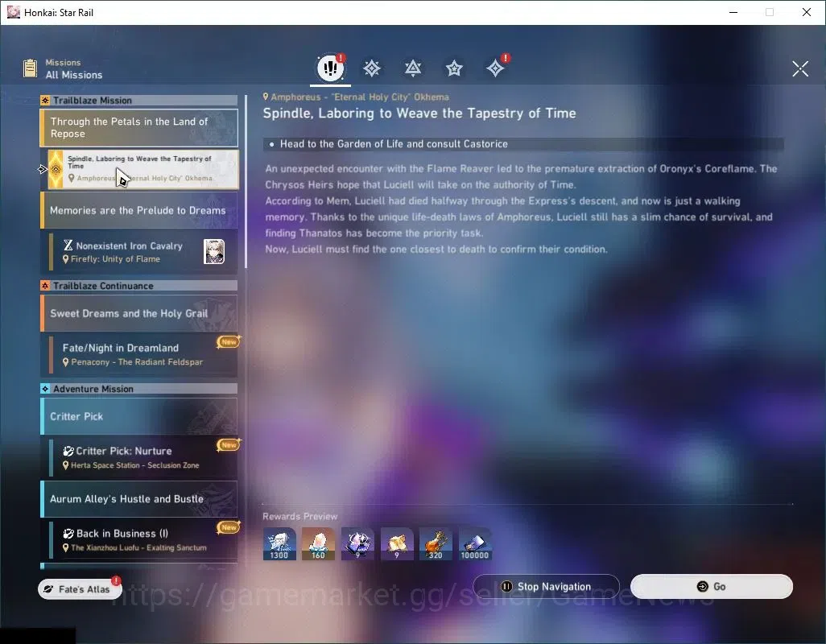Click the 1300 Trailblaze EXP reward icon
826x644 pixels.
click(279, 543)
